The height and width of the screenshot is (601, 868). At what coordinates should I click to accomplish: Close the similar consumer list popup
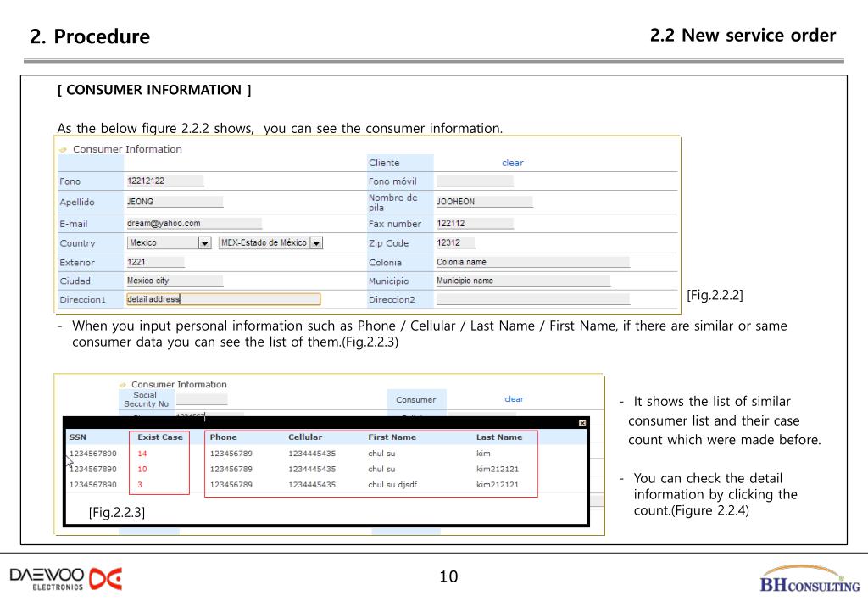(581, 423)
